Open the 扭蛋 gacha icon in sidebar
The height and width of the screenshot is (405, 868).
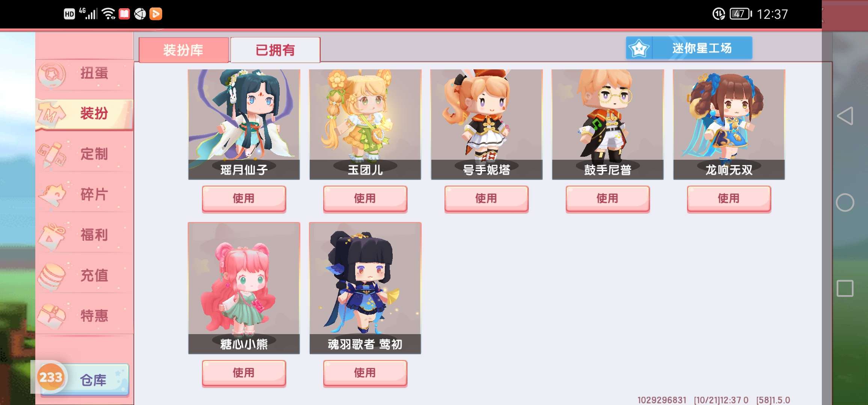click(x=52, y=74)
